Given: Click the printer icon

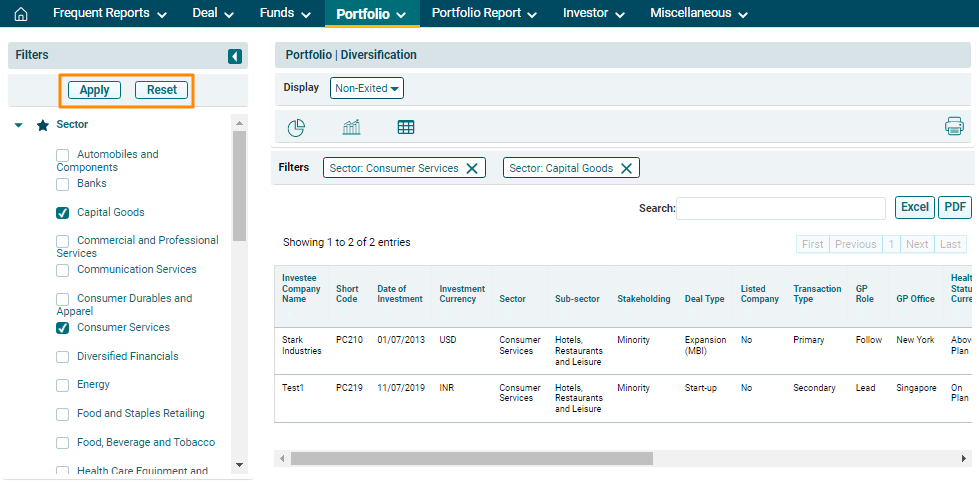Looking at the screenshot, I should click(x=954, y=126).
